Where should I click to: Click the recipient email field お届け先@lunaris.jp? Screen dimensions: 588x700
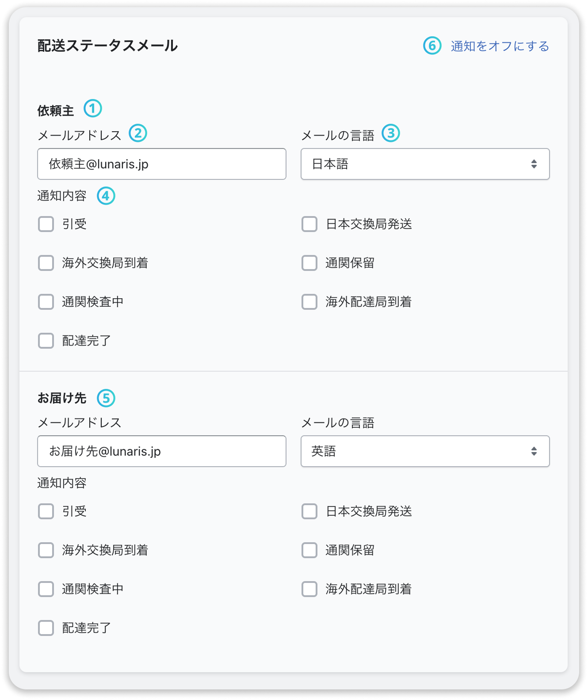pyautogui.click(x=161, y=451)
